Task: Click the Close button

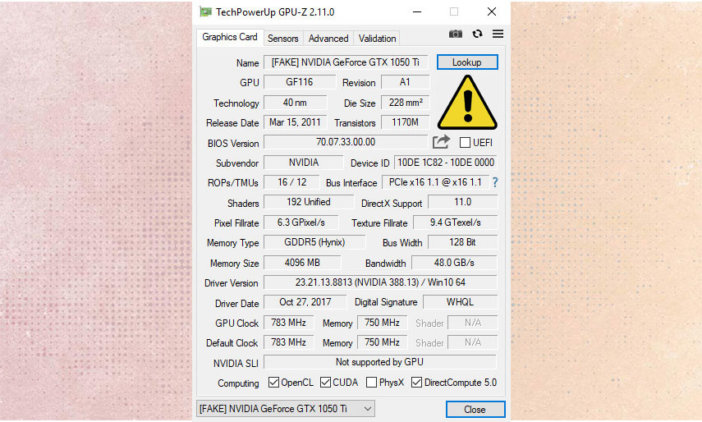Action: [475, 409]
